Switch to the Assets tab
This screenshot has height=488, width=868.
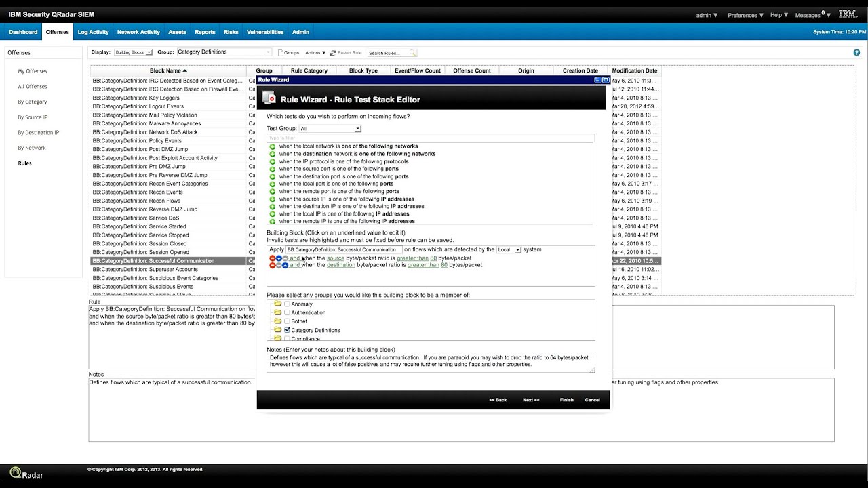(177, 32)
